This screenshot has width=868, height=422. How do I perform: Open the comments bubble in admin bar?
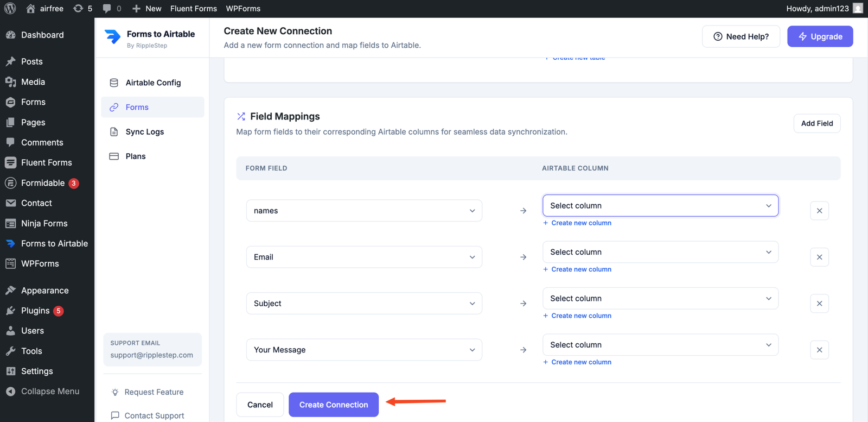tap(112, 9)
